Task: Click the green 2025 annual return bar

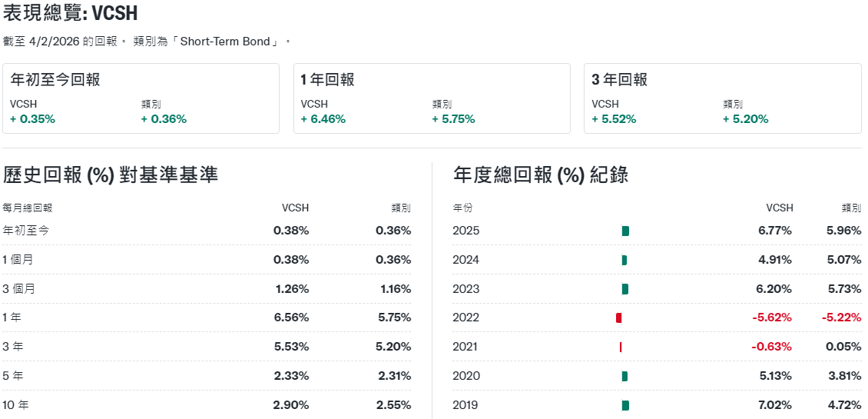Action: point(625,231)
